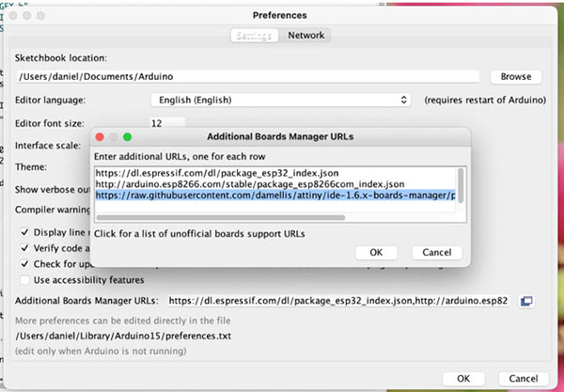The height and width of the screenshot is (392, 564).
Task: Click the yellow minimize button of the URLs dialog
Action: pos(113,136)
